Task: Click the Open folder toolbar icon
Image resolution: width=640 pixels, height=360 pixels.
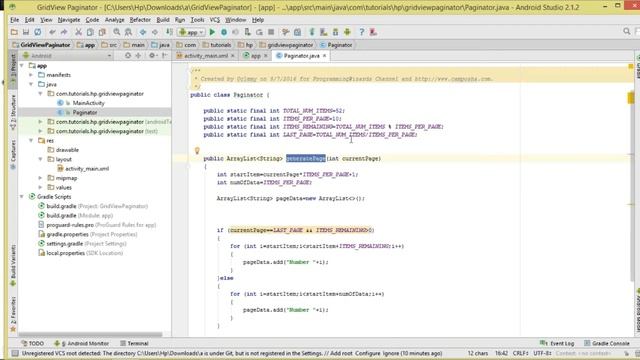Action: click(14, 32)
